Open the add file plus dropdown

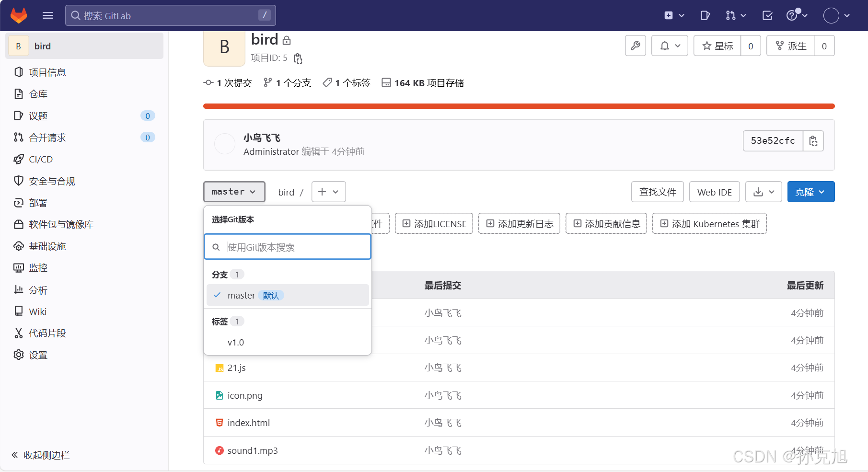pyautogui.click(x=329, y=192)
